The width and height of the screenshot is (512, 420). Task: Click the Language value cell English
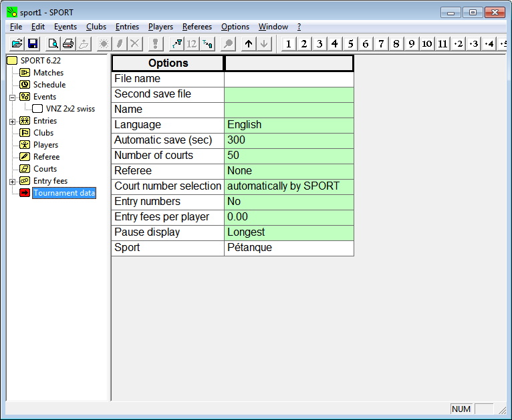[288, 125]
